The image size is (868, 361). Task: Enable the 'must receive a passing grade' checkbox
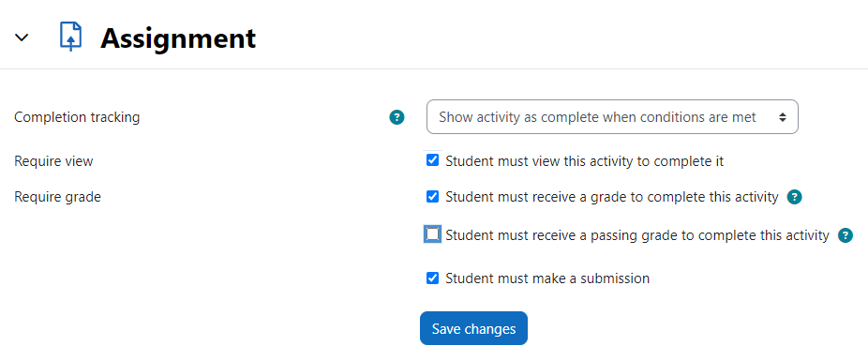coord(433,234)
